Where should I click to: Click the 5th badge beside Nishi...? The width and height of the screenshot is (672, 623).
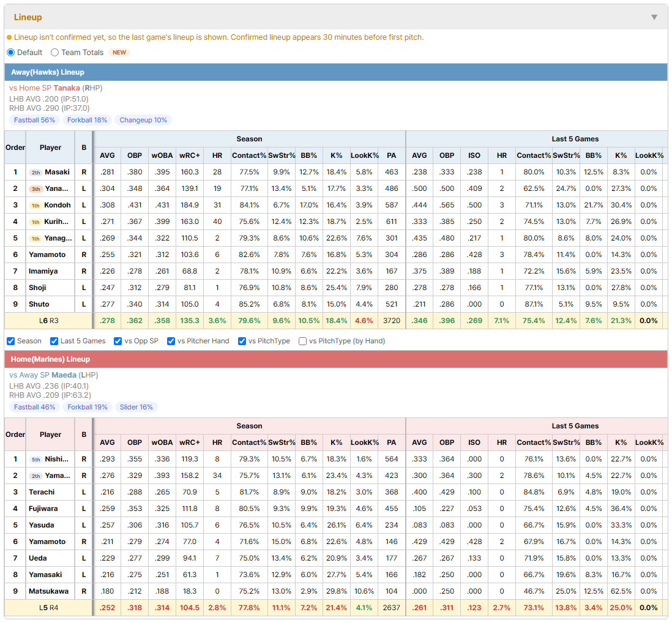coord(35,460)
